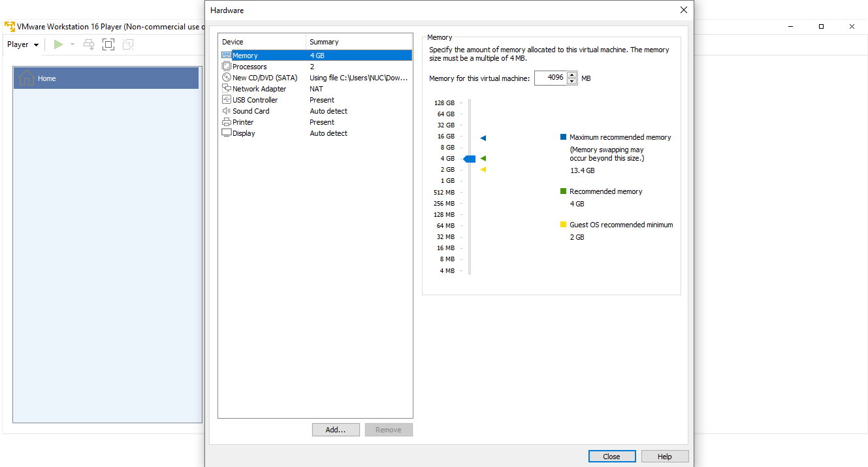Viewport: 868px width, 467px height.
Task: Click the Processors chip icon
Action: click(x=227, y=67)
